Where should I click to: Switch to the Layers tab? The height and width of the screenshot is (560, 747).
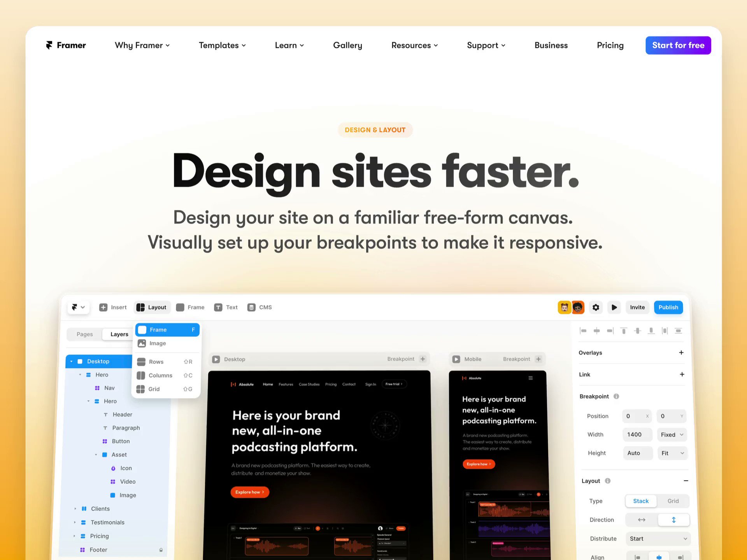(x=119, y=334)
